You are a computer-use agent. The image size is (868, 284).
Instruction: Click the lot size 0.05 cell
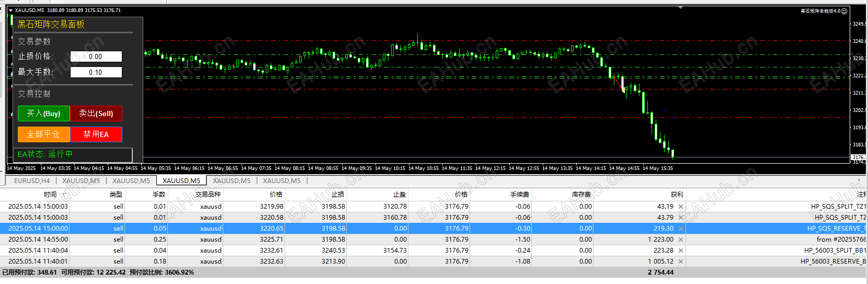tap(160, 229)
